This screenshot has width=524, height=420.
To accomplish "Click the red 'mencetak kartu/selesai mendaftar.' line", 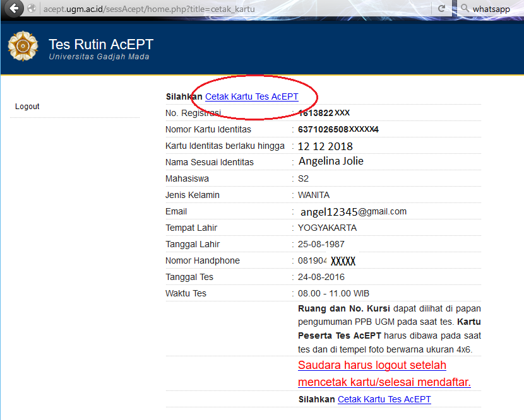I will (x=384, y=382).
